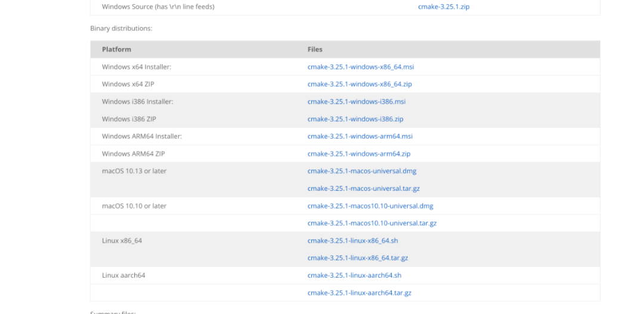Click the macOS 10.13 or later label
The width and height of the screenshot is (644, 314).
tap(134, 171)
